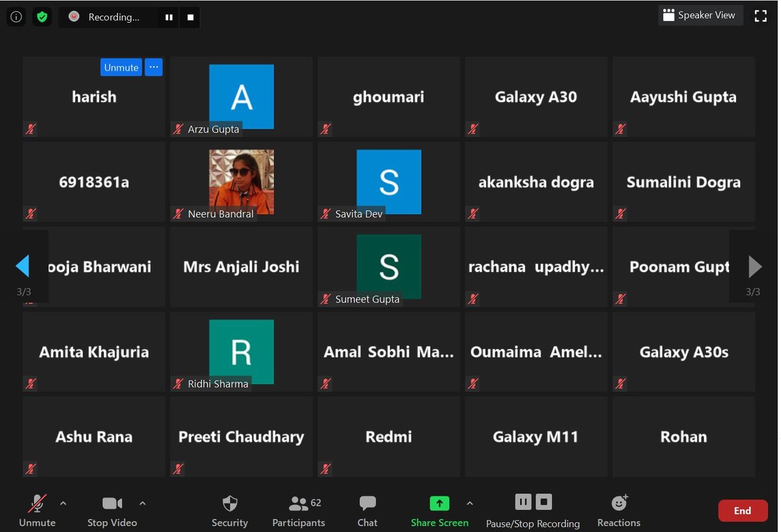Expand share options arrow next to Share Screen

point(470,503)
